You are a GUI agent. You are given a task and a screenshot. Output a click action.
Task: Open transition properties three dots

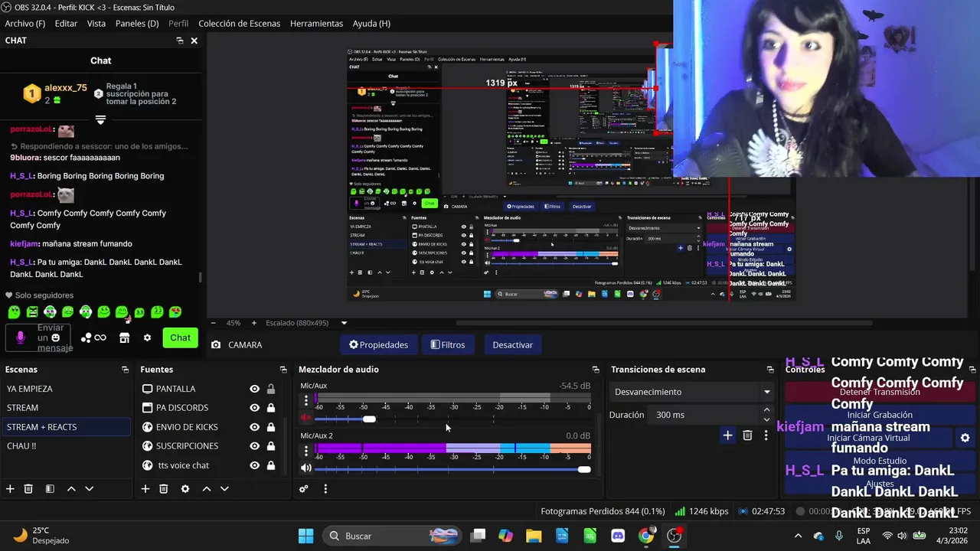(x=766, y=435)
